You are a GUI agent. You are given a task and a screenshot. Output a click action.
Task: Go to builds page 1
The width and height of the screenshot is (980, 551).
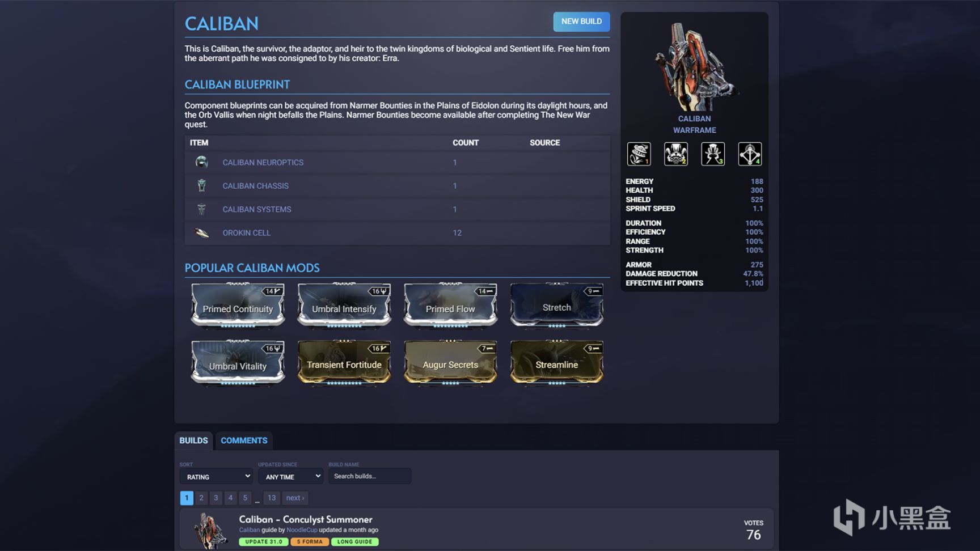pyautogui.click(x=187, y=498)
